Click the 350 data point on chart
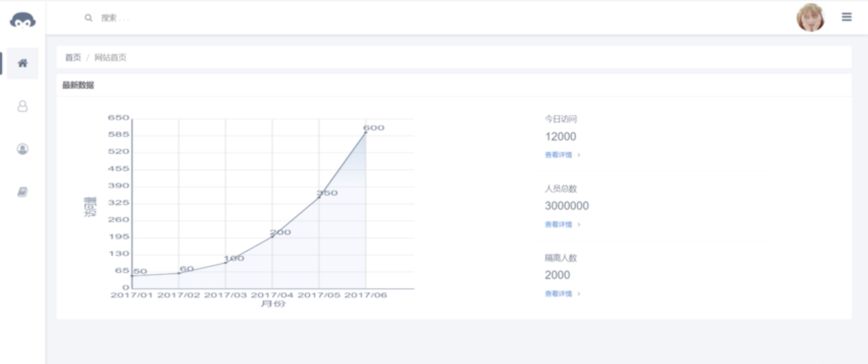 319,198
